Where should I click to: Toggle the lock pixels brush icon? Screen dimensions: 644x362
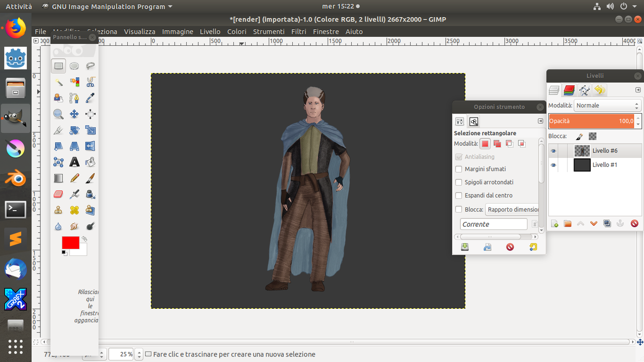coord(580,136)
